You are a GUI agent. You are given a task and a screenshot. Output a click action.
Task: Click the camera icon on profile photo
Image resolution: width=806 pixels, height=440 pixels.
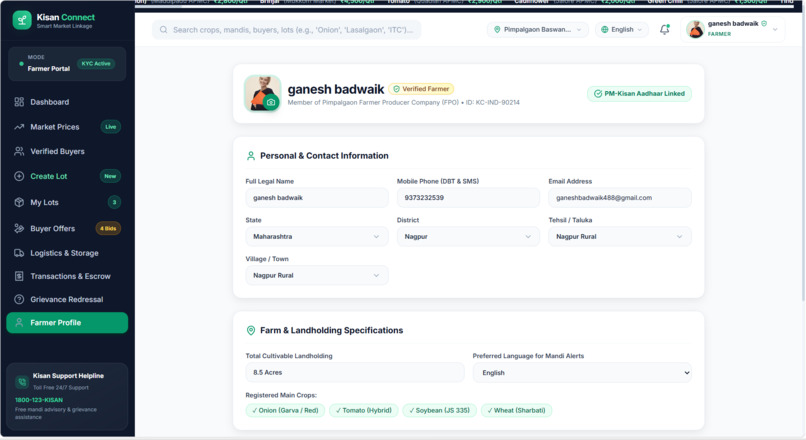271,102
